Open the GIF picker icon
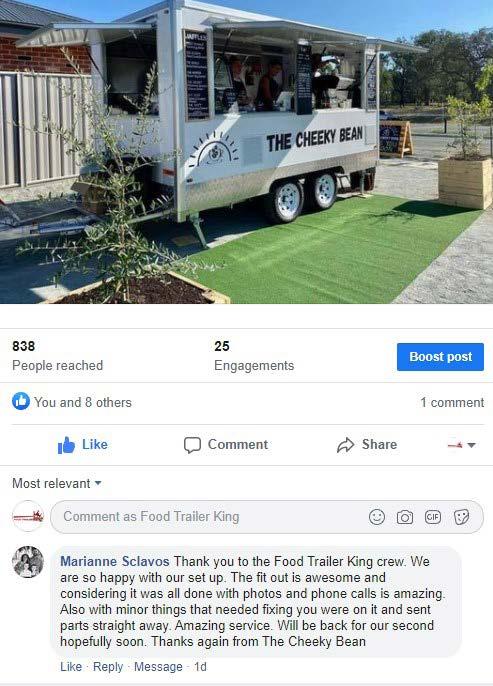The height and width of the screenshot is (686, 493). 433,517
